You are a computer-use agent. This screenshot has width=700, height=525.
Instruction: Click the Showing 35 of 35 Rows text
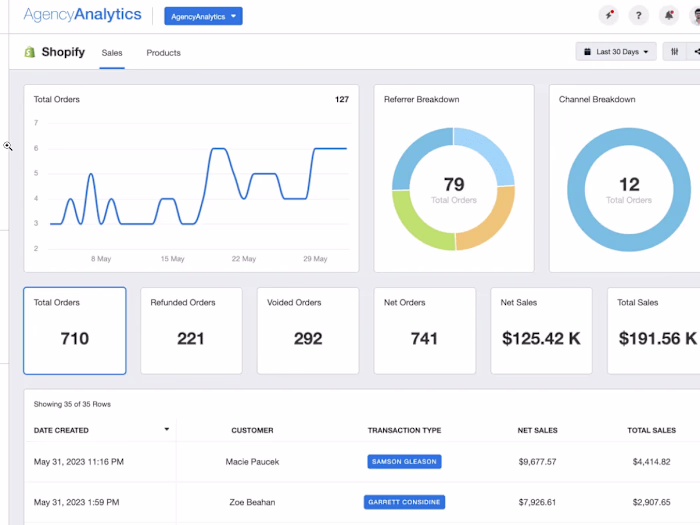pyautogui.click(x=72, y=404)
